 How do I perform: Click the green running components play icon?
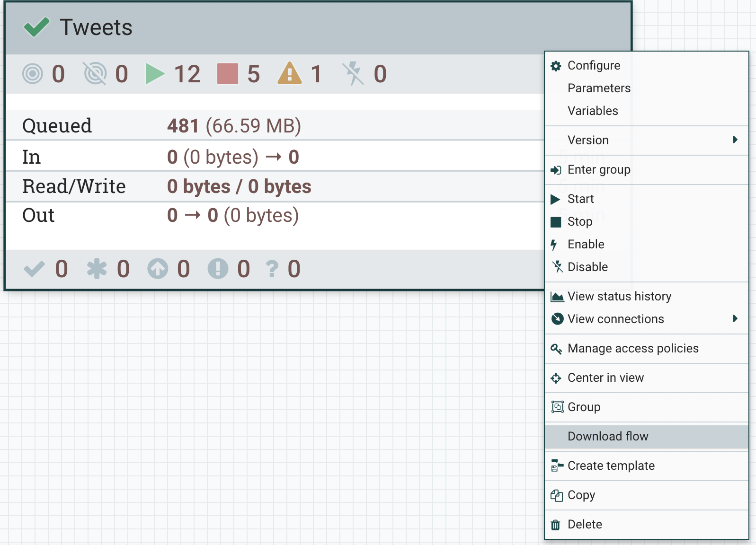[155, 74]
